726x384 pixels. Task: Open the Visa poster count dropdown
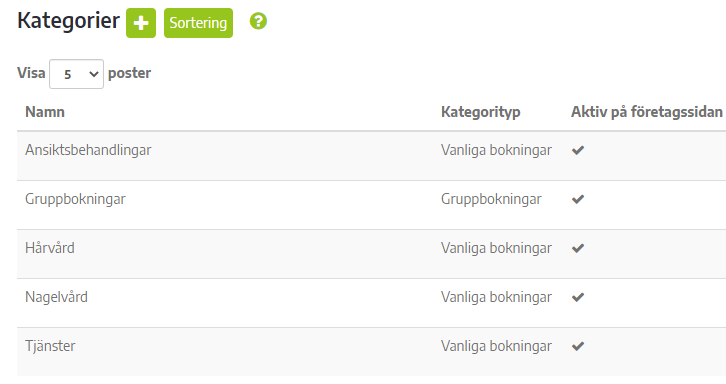pos(76,74)
